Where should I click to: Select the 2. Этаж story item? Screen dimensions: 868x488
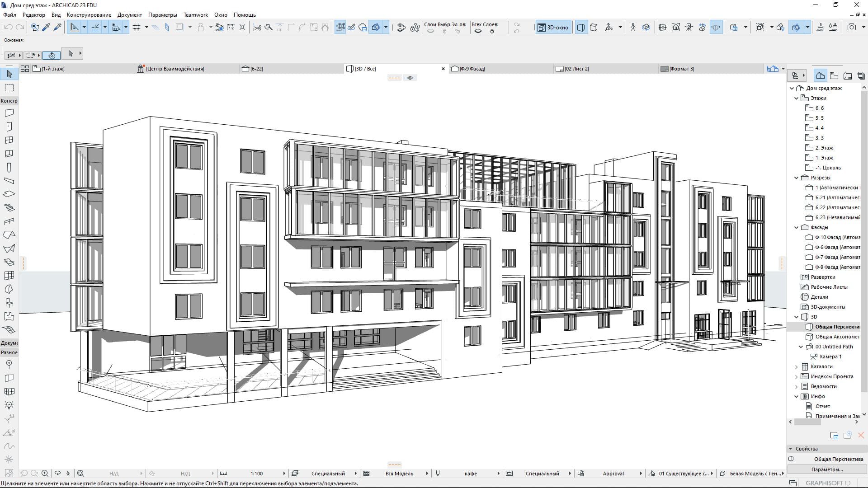pos(824,148)
